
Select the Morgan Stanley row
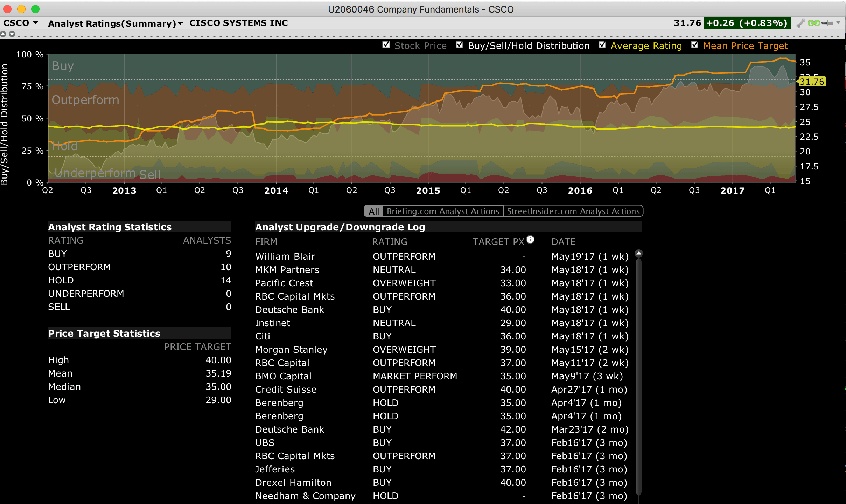point(442,350)
